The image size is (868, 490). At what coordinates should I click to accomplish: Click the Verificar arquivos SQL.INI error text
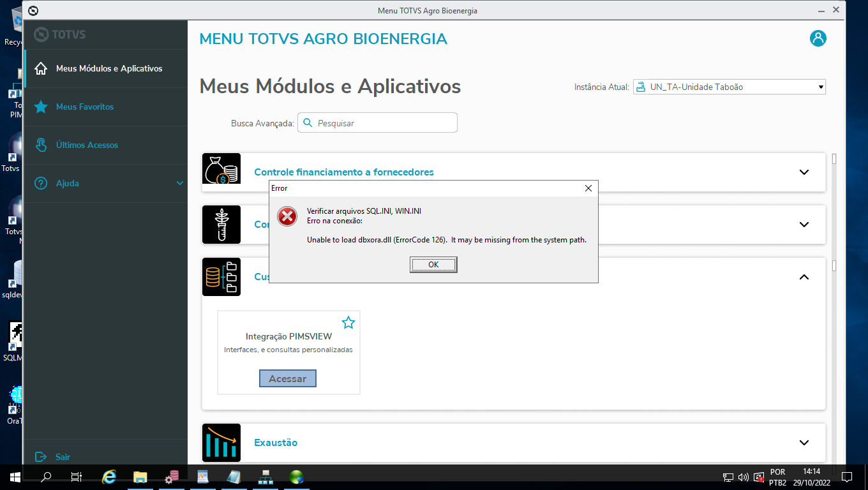tap(364, 211)
